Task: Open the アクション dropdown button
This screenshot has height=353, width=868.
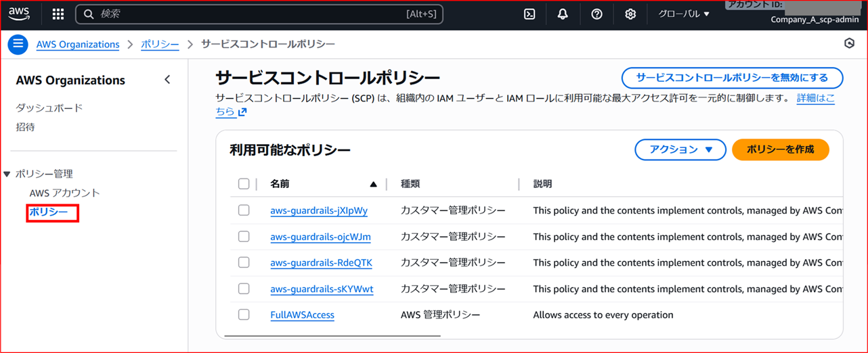Action: click(x=680, y=149)
